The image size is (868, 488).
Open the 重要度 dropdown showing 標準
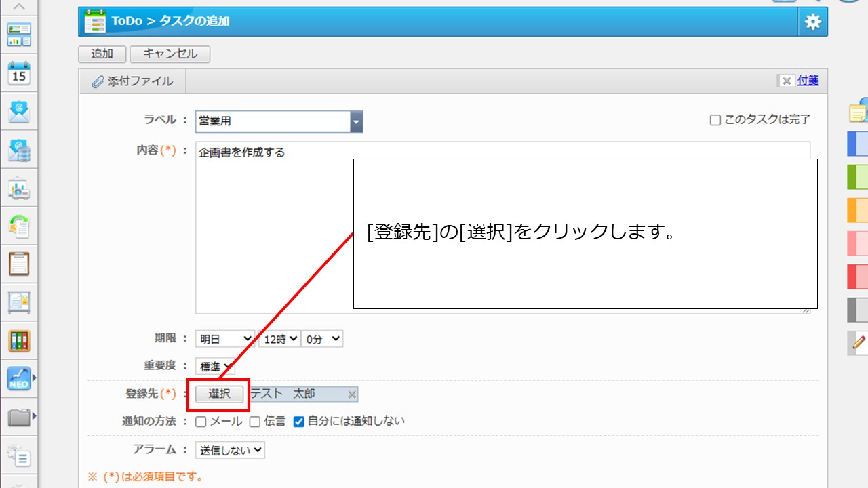[216, 367]
